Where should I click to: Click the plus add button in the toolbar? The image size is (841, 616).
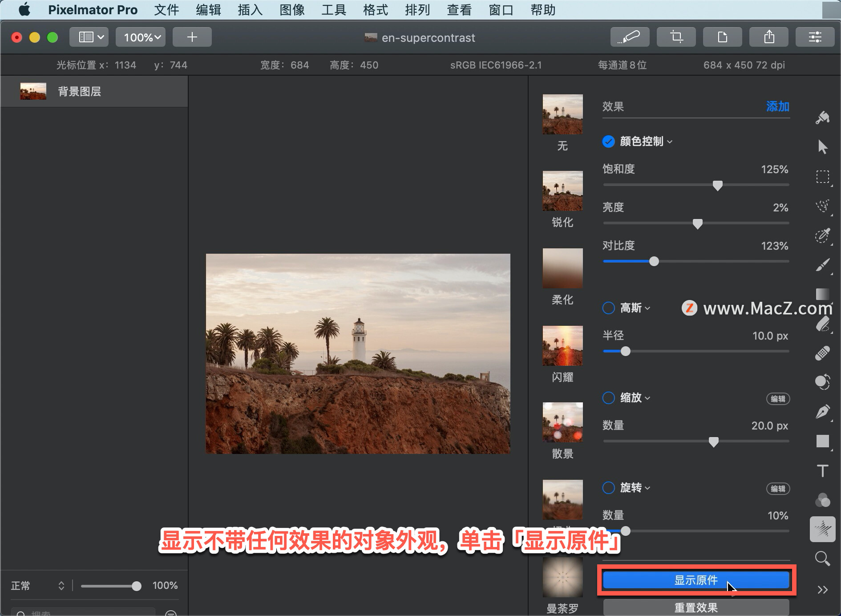(192, 37)
